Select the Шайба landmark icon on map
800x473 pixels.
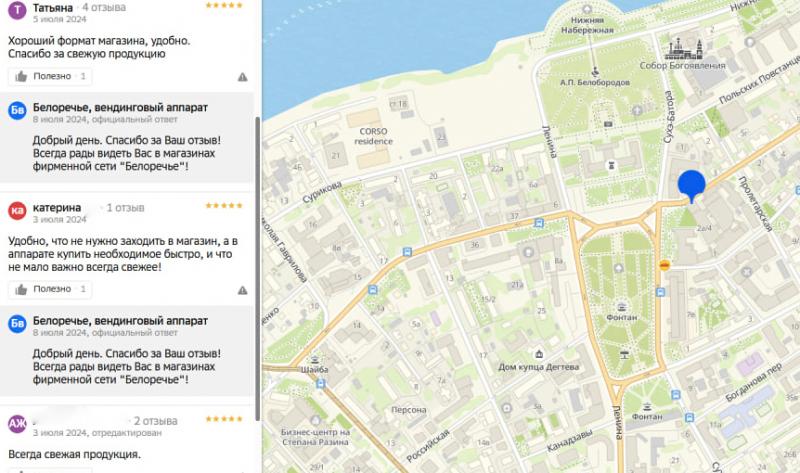pyautogui.click(x=315, y=358)
